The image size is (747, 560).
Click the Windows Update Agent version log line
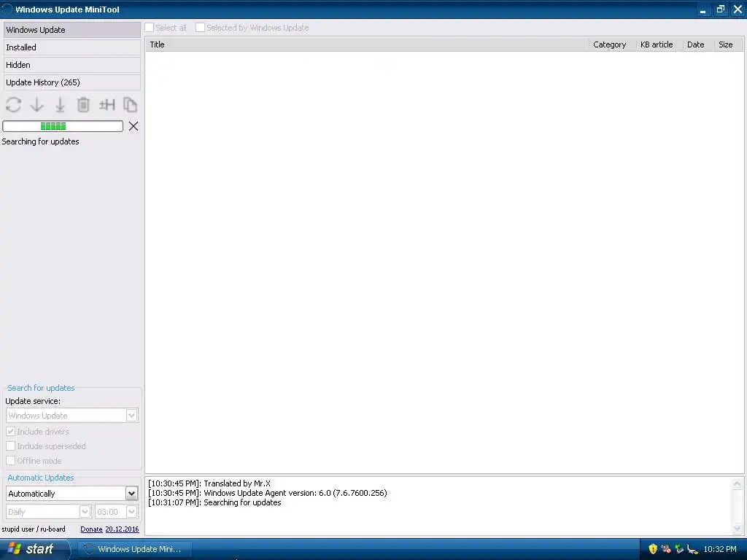pyautogui.click(x=267, y=493)
